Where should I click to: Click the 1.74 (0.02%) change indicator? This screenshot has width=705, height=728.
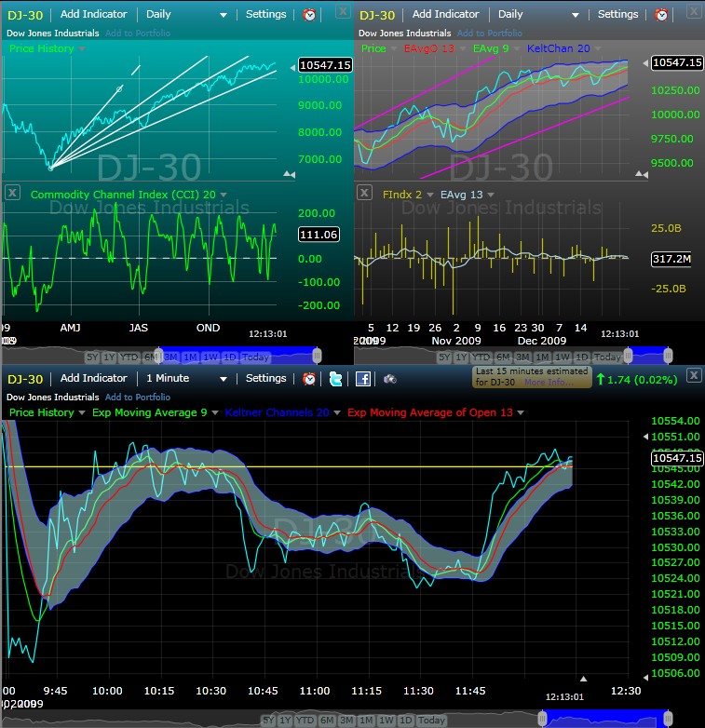pos(637,380)
